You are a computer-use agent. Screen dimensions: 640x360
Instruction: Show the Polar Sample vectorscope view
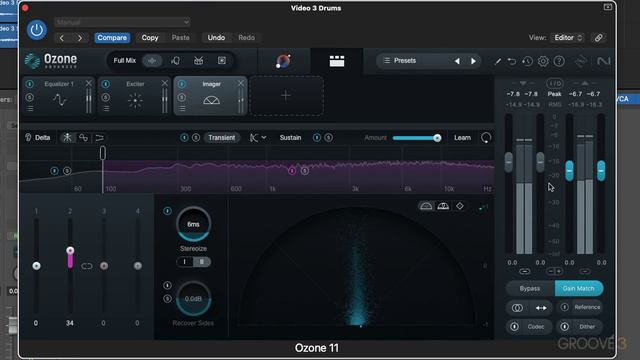(426, 206)
